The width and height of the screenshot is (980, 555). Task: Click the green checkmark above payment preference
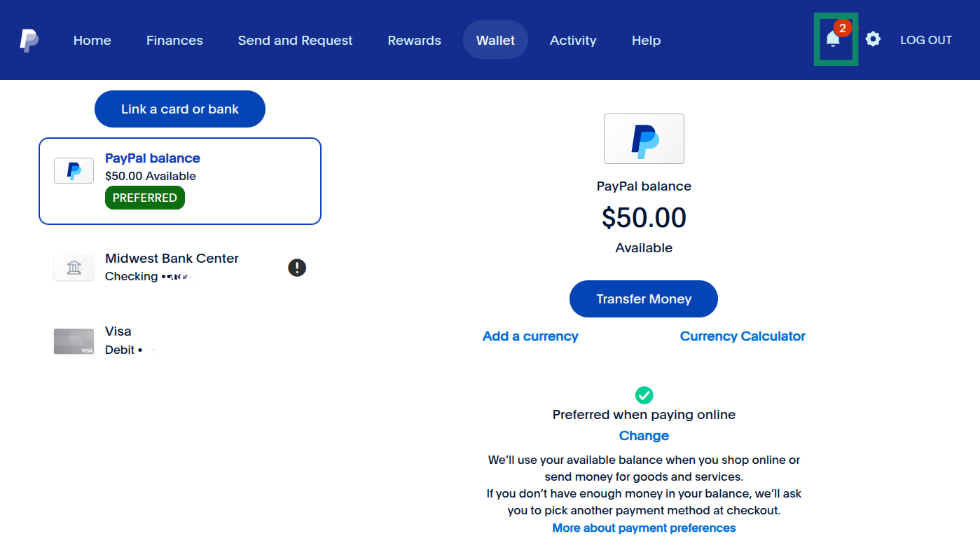[644, 395]
